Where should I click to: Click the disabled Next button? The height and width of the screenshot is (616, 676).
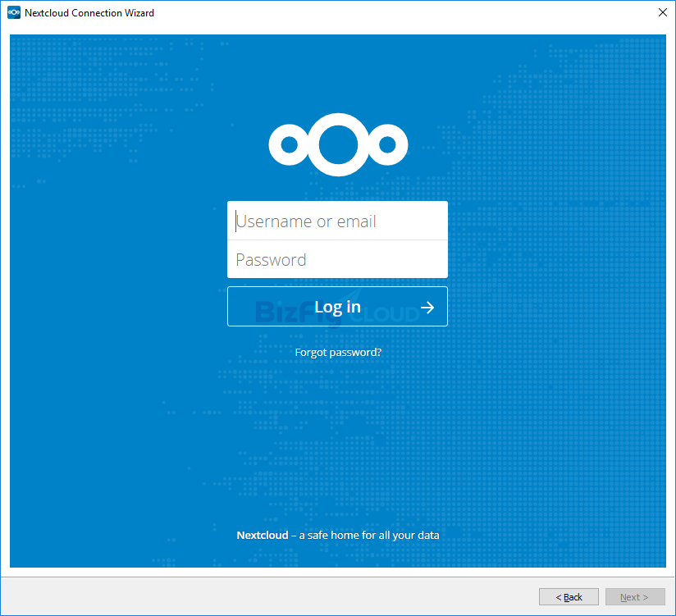click(x=635, y=597)
